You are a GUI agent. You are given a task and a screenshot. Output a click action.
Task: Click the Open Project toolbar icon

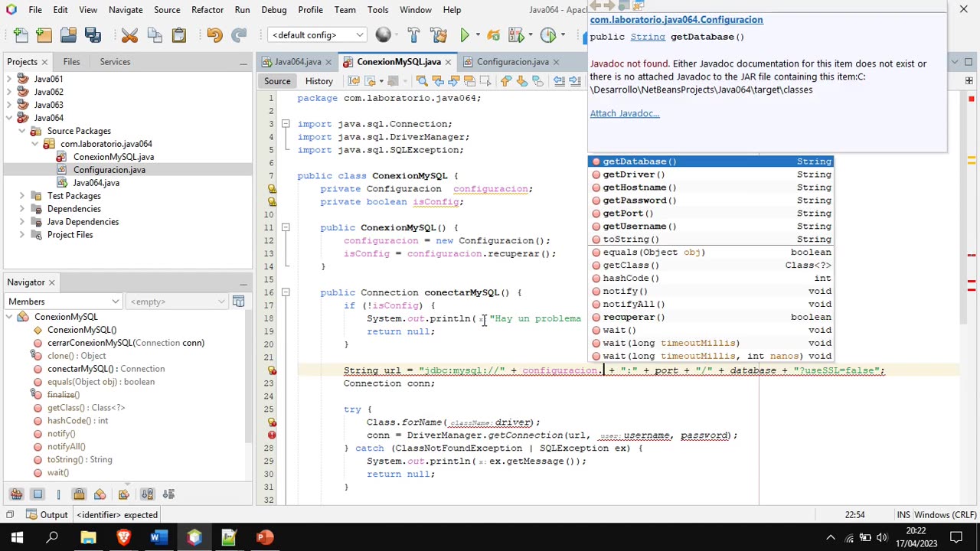coord(68,35)
